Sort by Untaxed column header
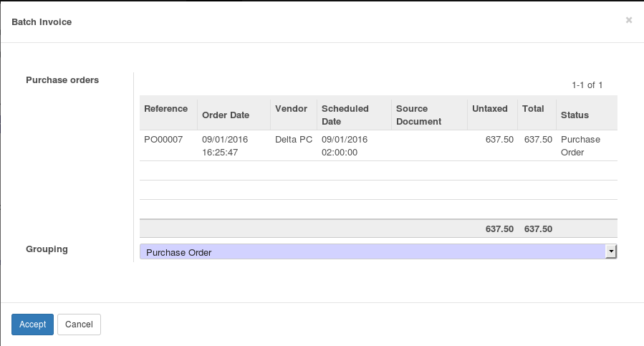644x346 pixels. pyautogui.click(x=489, y=109)
